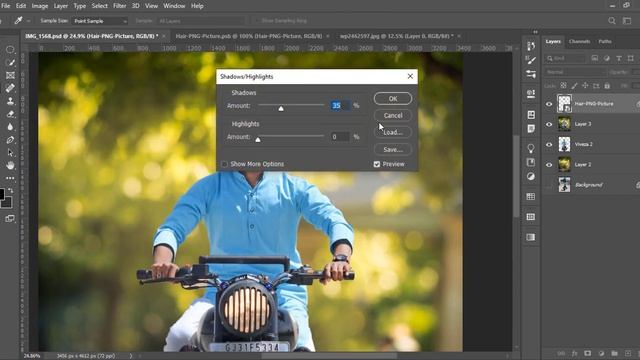
Task: Open the Window menu
Action: [x=174, y=6]
